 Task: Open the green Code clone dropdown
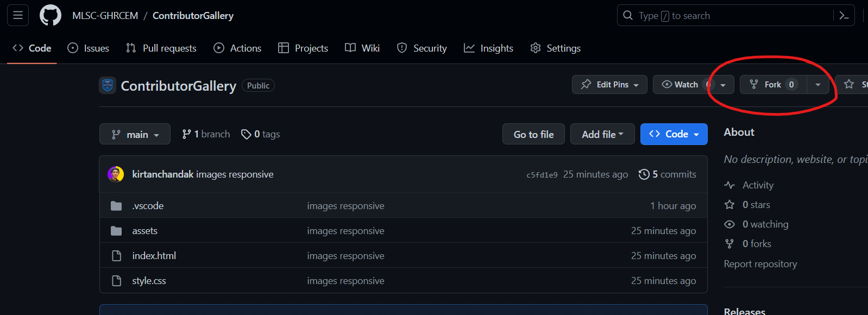tap(674, 134)
